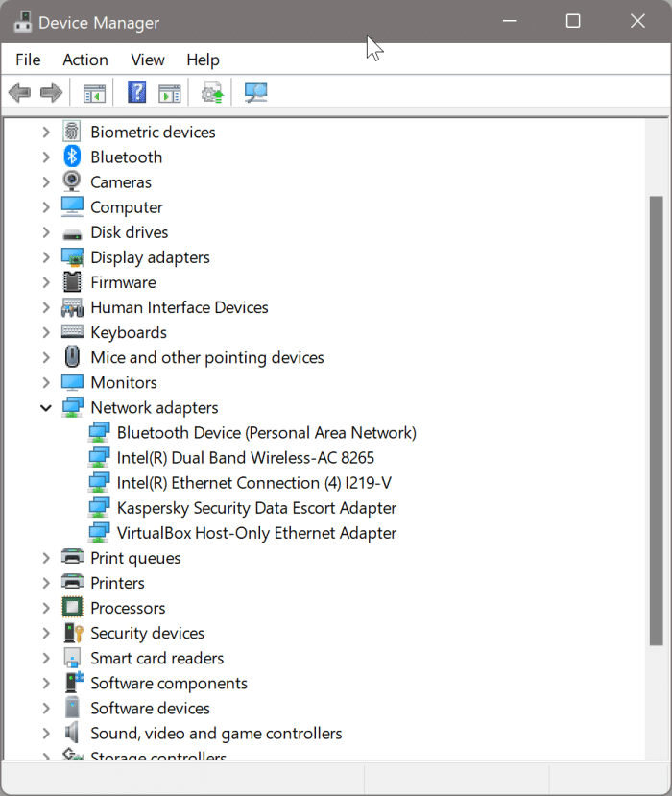Click the Print queues printer icon
The height and width of the screenshot is (796, 672).
[72, 557]
